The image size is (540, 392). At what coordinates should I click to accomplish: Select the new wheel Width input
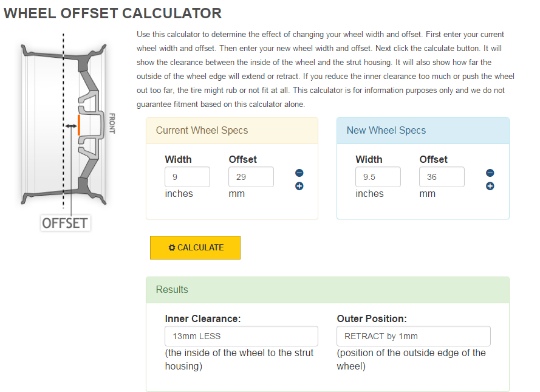click(x=378, y=177)
